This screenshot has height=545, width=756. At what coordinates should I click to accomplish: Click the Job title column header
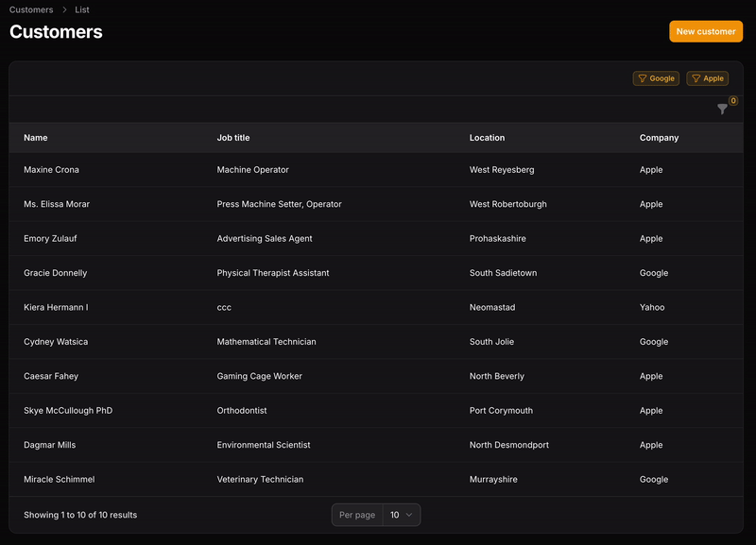click(x=233, y=138)
